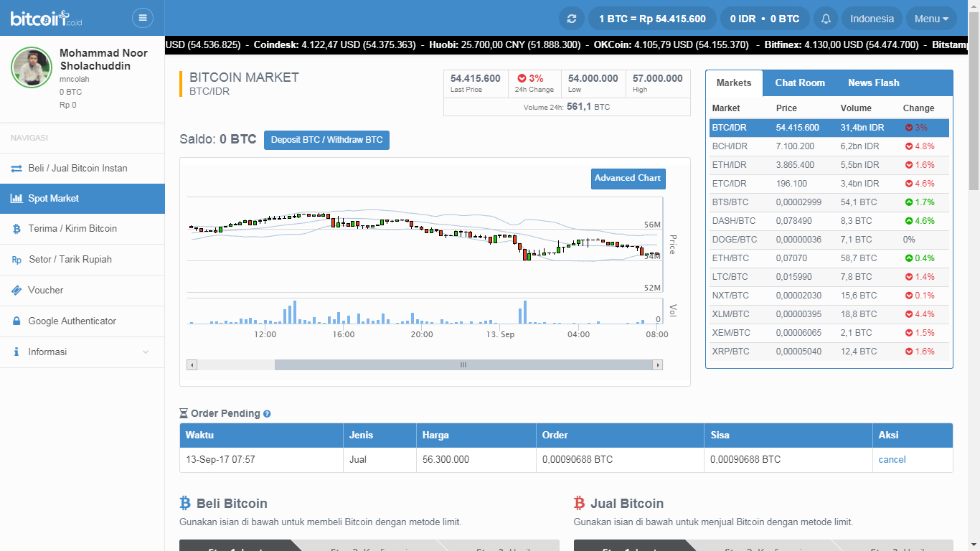This screenshot has height=551, width=980.
Task: Click the Terima / Kirim Bitcoin icon
Action: click(16, 229)
